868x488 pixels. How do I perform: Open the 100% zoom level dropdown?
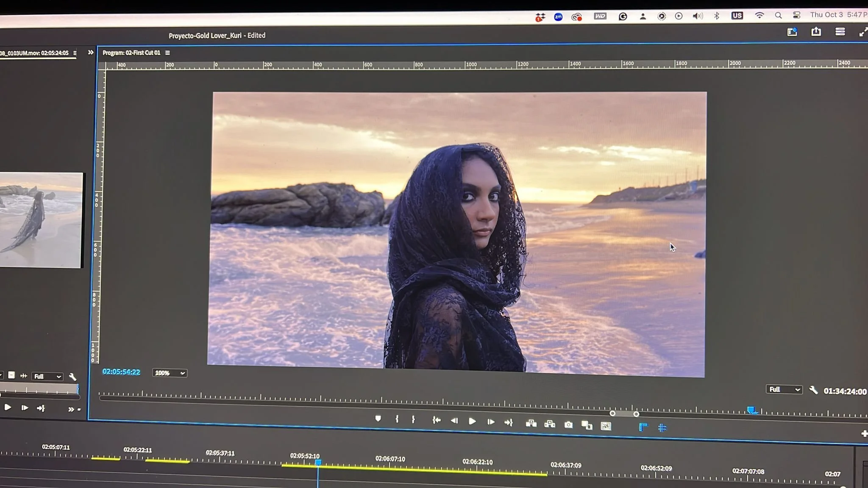[x=170, y=373]
